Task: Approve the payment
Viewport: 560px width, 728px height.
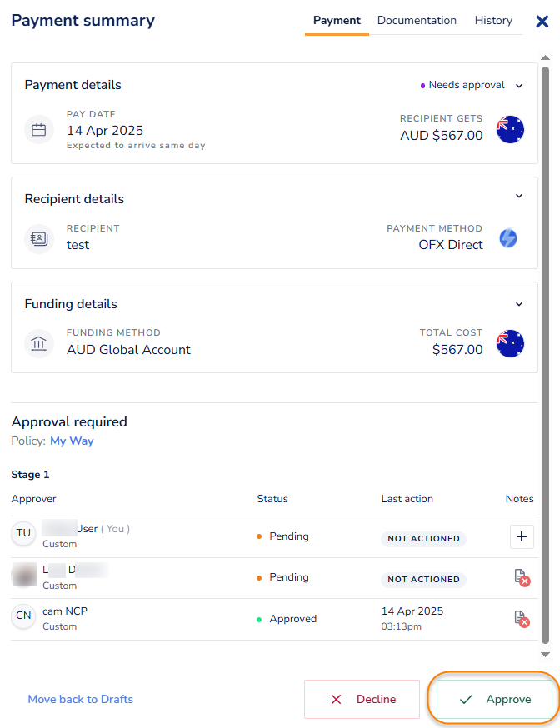Action: click(x=495, y=699)
